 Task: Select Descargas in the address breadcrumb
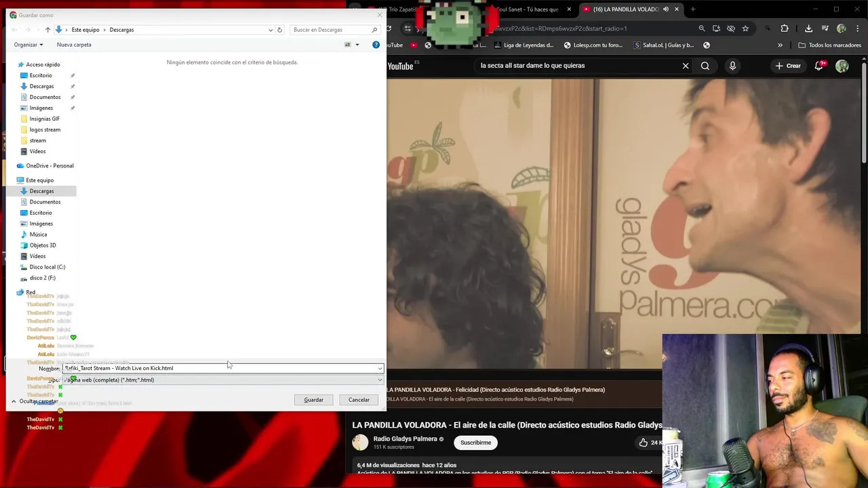pyautogui.click(x=121, y=30)
